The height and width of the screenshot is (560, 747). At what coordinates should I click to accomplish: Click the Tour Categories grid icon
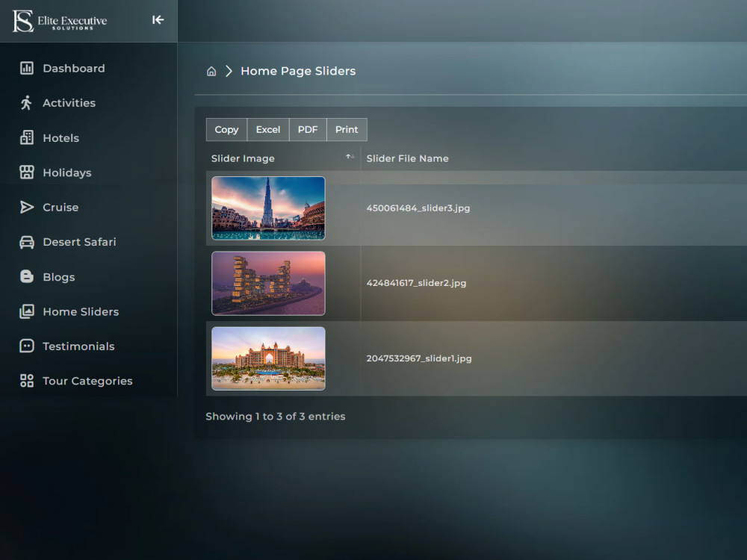click(27, 381)
